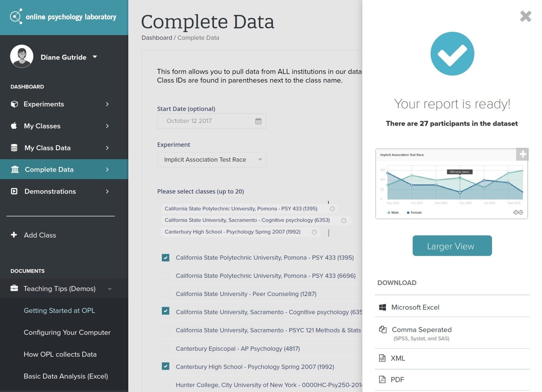Remove the PSY 433 (1395) class chip

point(333,209)
